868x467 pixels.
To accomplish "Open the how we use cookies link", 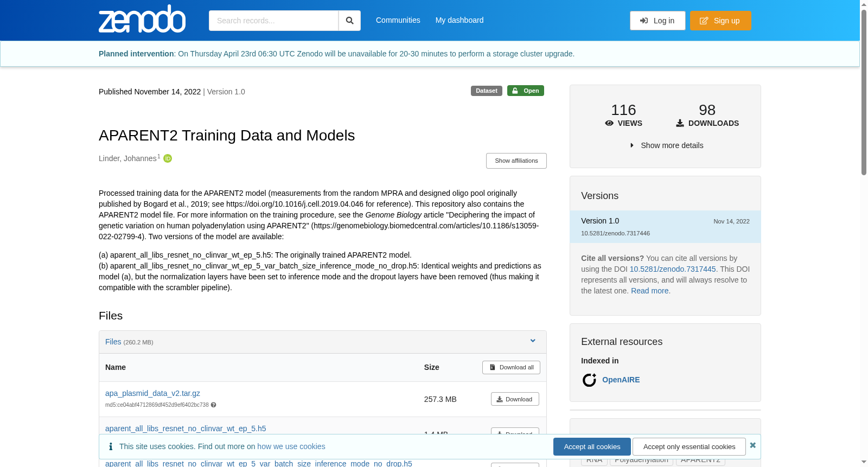I will [x=291, y=446].
